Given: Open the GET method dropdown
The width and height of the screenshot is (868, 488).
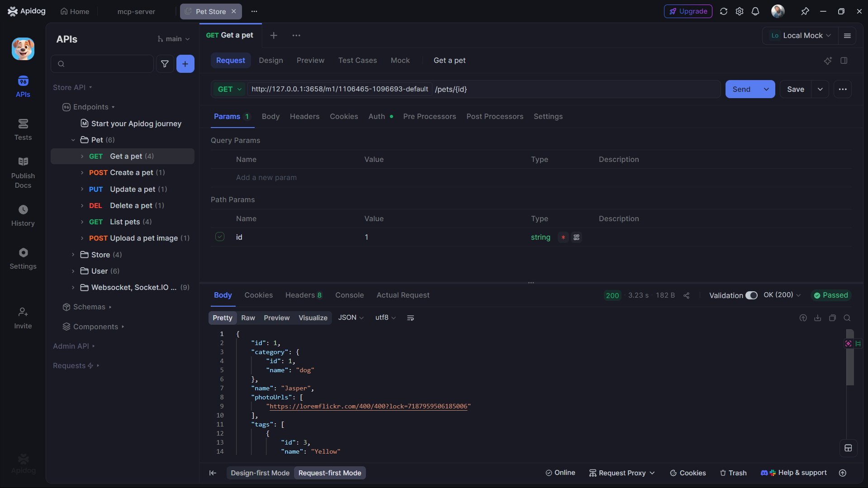Looking at the screenshot, I should (x=229, y=89).
